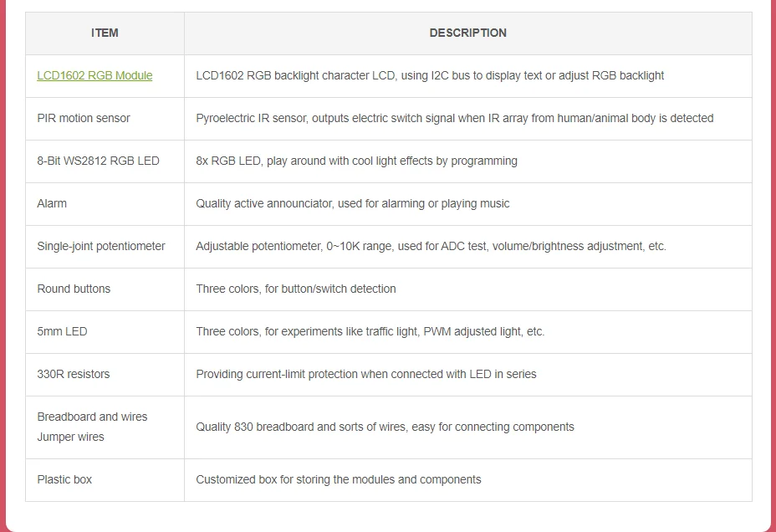Image resolution: width=776 pixels, height=532 pixels.
Task: Click the 330R resistors item cell
Action: click(x=74, y=374)
